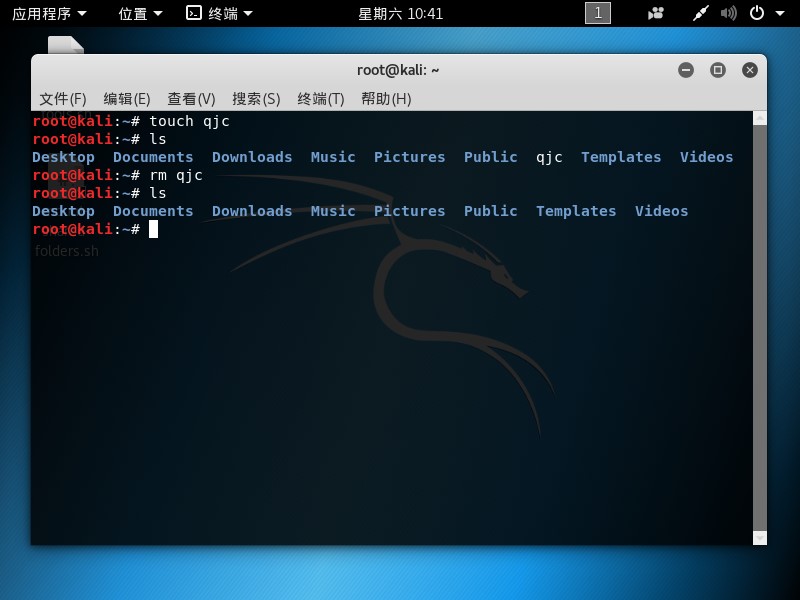The width and height of the screenshot is (800, 600).
Task: Click the 'rm qjc' command text
Action: pos(176,176)
